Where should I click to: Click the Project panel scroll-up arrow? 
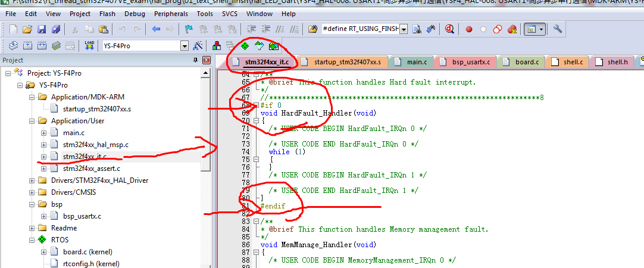click(206, 73)
